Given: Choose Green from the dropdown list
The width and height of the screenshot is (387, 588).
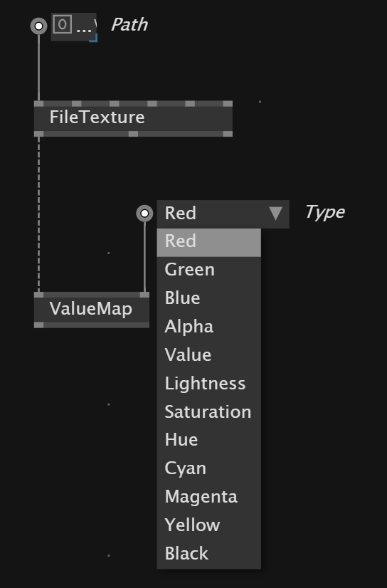Looking at the screenshot, I should pos(208,270).
